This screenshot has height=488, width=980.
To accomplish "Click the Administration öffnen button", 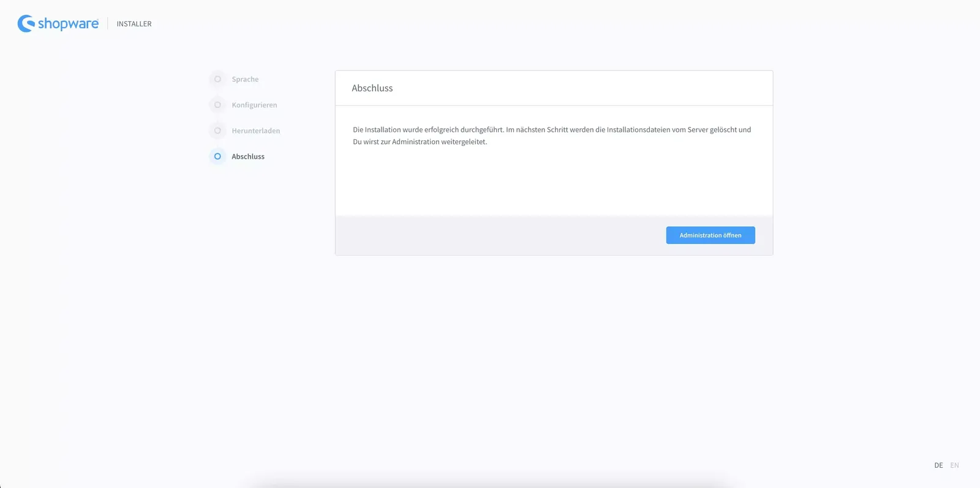I will 710,235.
